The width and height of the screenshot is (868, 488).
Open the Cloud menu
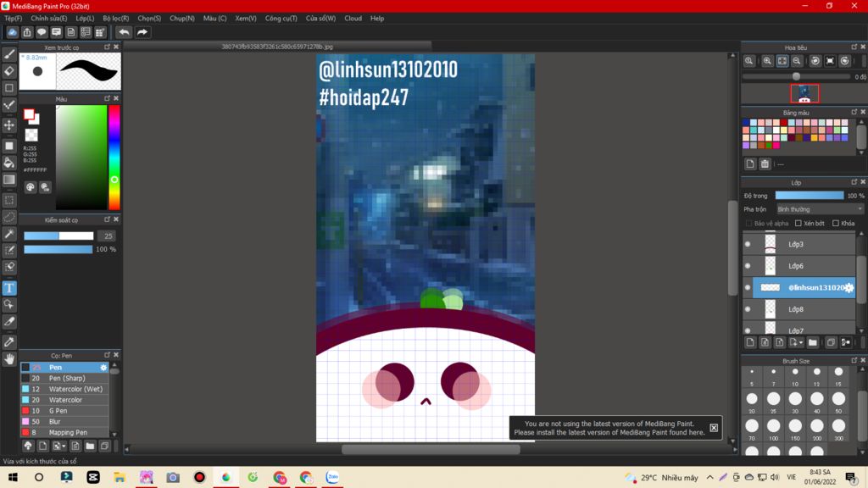[353, 19]
